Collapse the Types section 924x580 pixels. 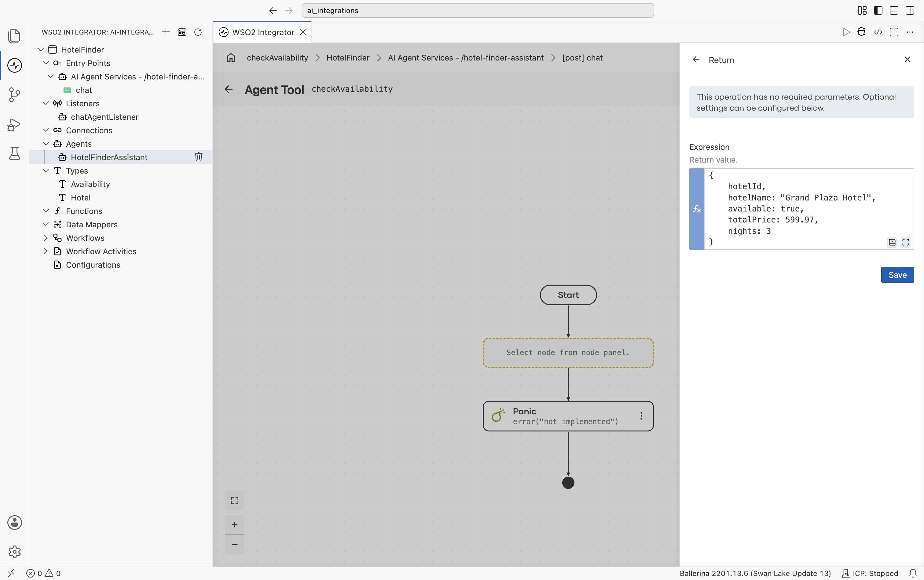click(x=46, y=170)
